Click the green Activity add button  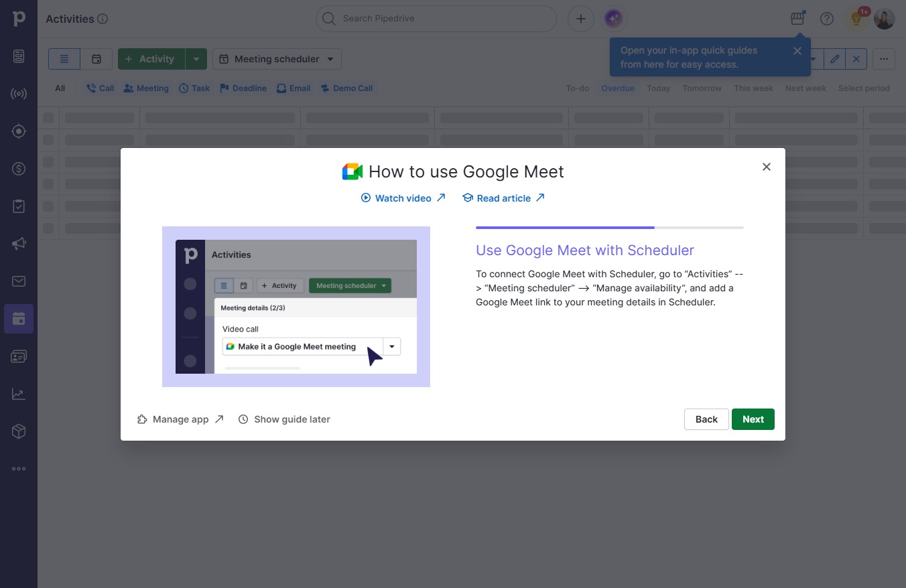tap(151, 59)
